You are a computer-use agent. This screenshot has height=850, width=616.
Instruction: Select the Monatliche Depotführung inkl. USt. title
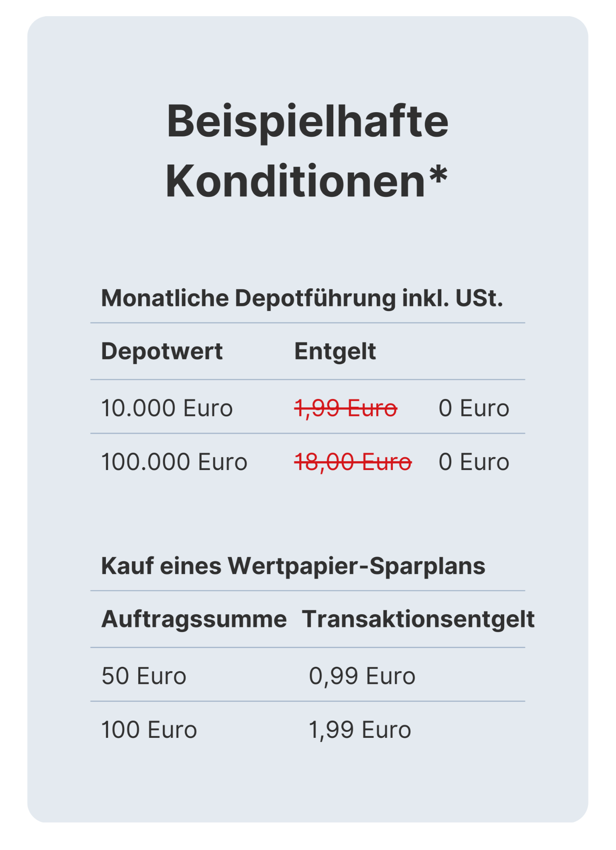(302, 298)
